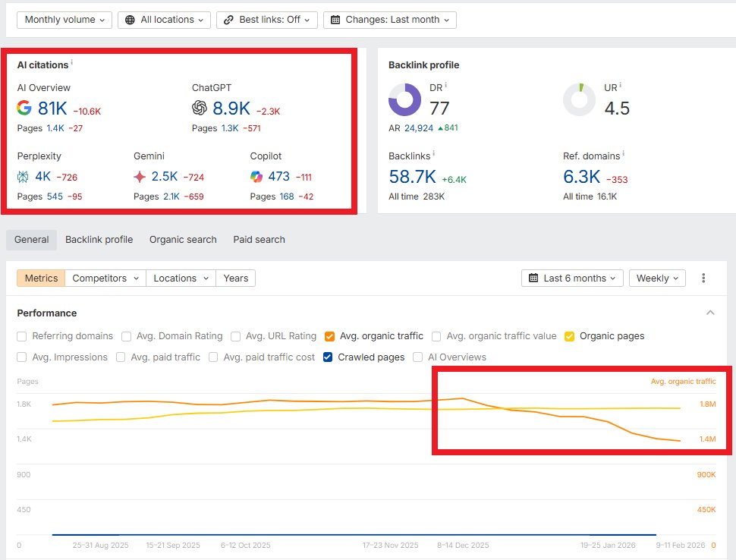Click the chain link icon beside Best links
This screenshot has height=560, width=736.
click(228, 20)
